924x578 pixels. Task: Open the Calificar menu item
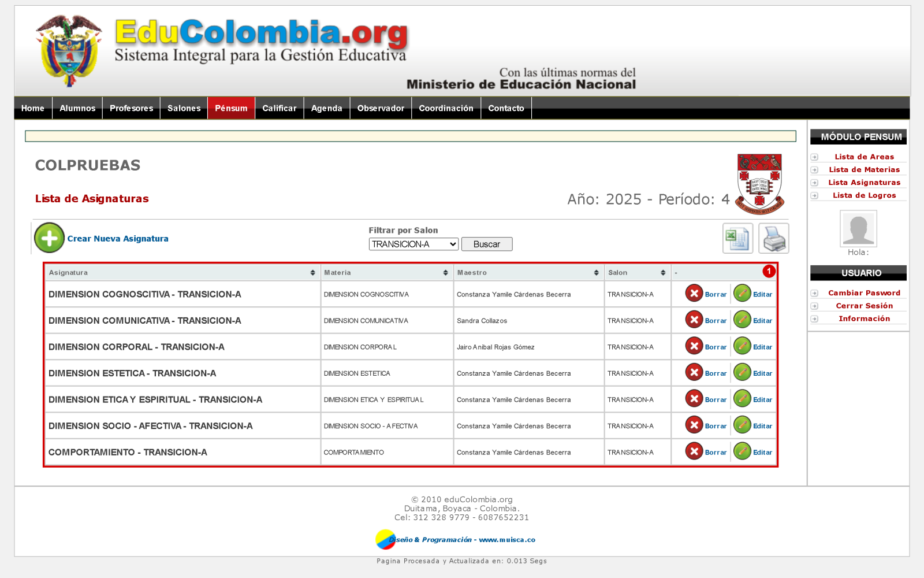coord(280,108)
